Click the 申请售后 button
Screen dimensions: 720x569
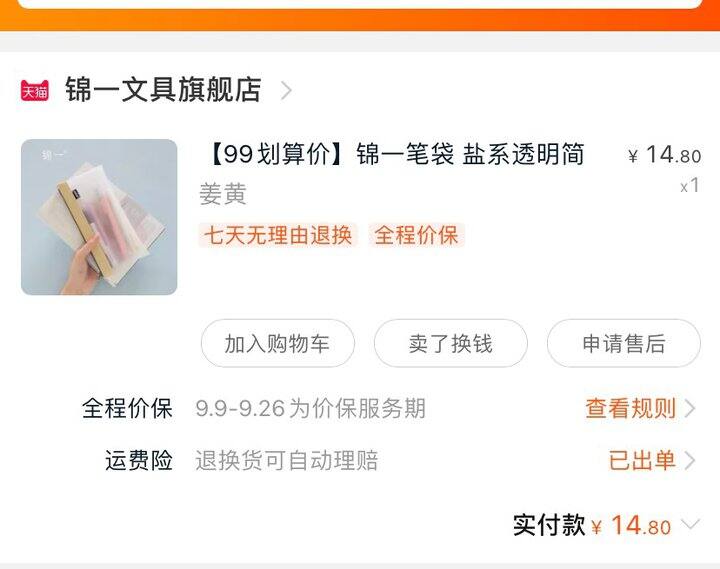[x=624, y=344]
